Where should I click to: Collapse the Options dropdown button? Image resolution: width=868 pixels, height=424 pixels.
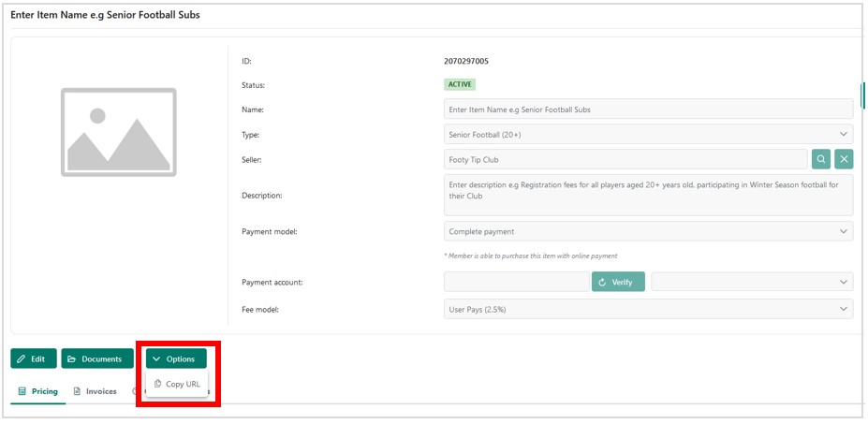(176, 358)
